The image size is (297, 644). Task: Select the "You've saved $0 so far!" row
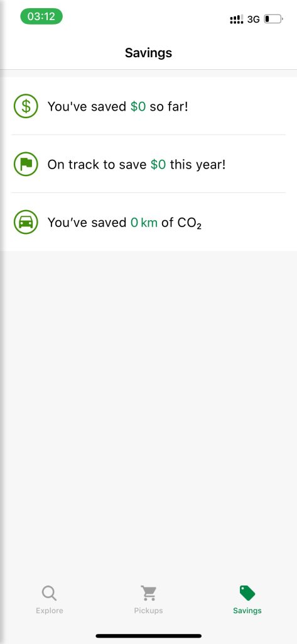click(x=148, y=106)
